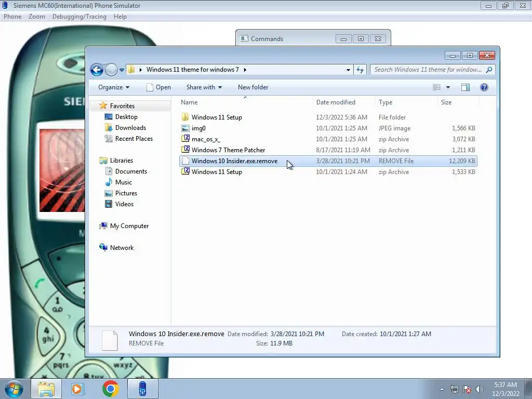Screen dimensions: 532x399
Task: Show hidden tray icons arrow
Action: coord(442,389)
